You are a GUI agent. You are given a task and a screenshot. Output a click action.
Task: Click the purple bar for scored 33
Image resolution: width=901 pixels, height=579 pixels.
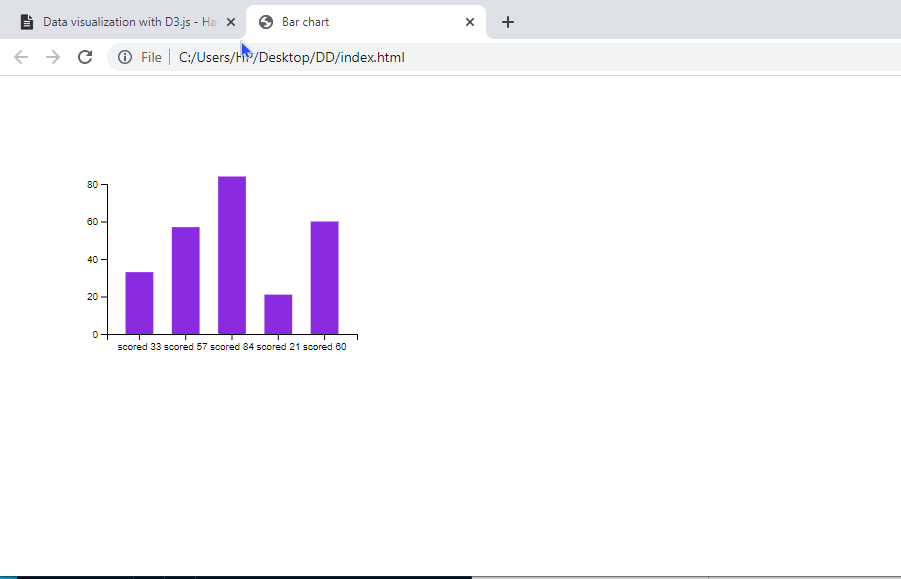[x=139, y=303]
